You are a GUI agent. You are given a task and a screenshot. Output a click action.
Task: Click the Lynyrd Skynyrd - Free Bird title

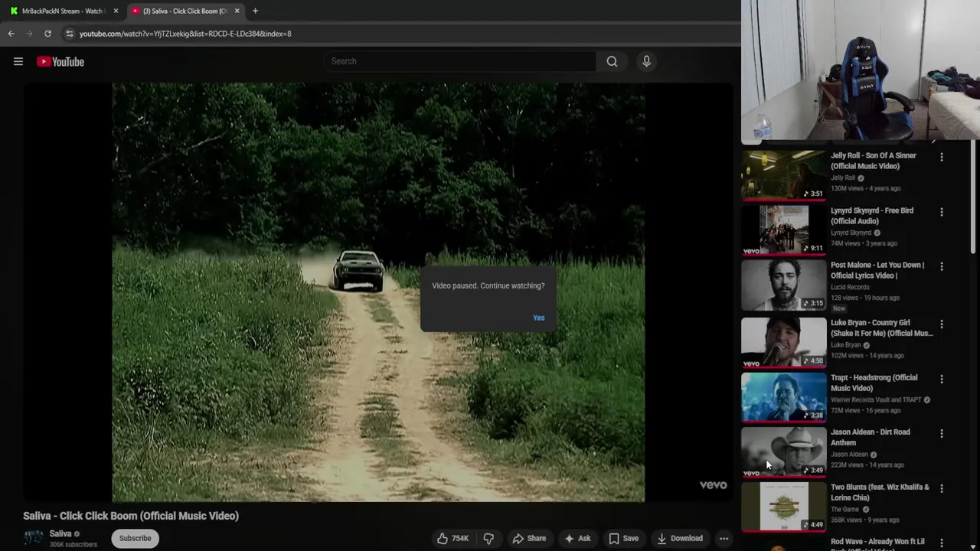pos(872,216)
